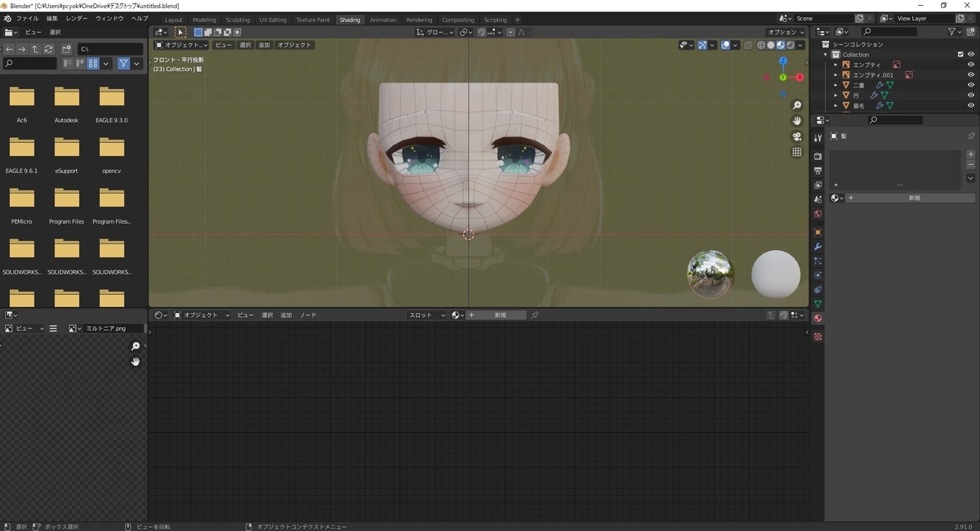Open the viewport shading options dropdown arrow
The height and width of the screenshot is (531, 980).
click(x=800, y=45)
